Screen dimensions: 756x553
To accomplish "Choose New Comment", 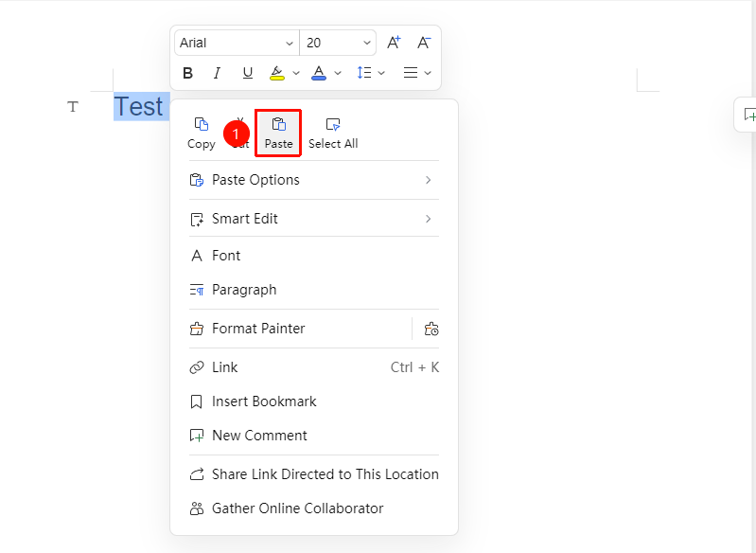I will (314, 436).
